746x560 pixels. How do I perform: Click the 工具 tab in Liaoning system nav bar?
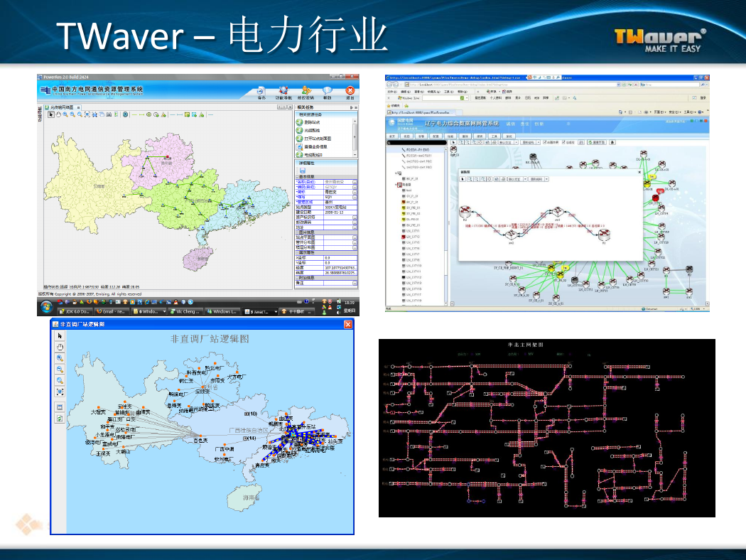tap(494, 136)
